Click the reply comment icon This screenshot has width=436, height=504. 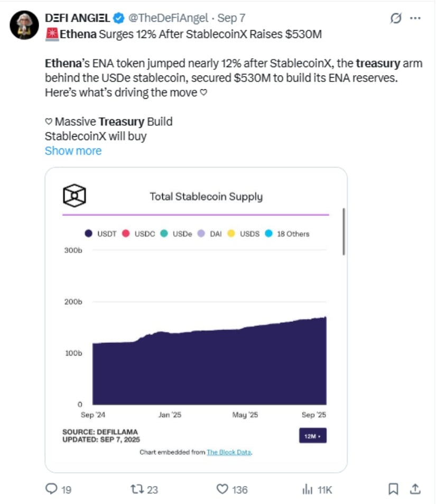pyautogui.click(x=51, y=489)
